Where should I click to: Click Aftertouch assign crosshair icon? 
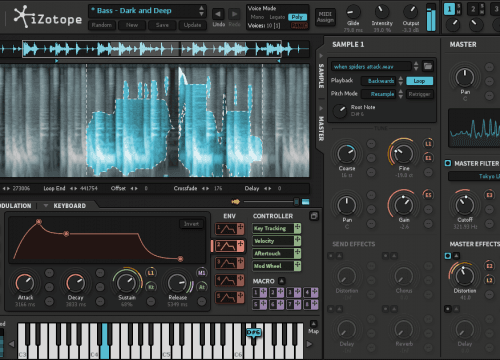(297, 253)
